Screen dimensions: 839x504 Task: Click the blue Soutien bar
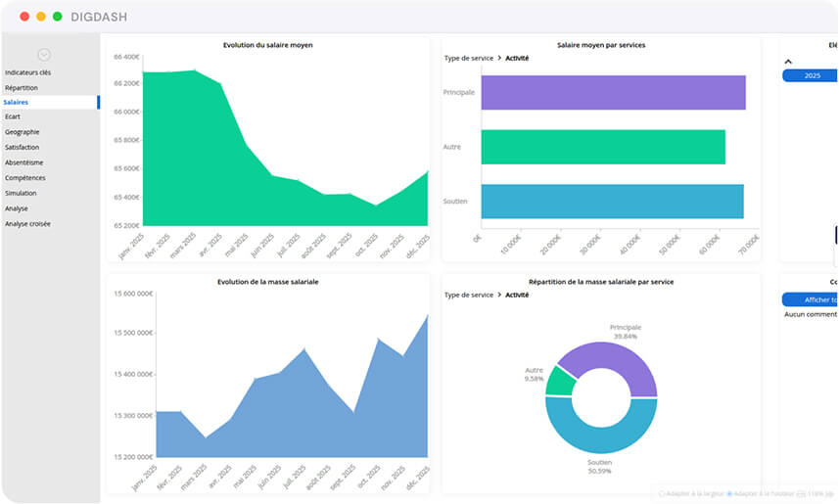click(612, 202)
